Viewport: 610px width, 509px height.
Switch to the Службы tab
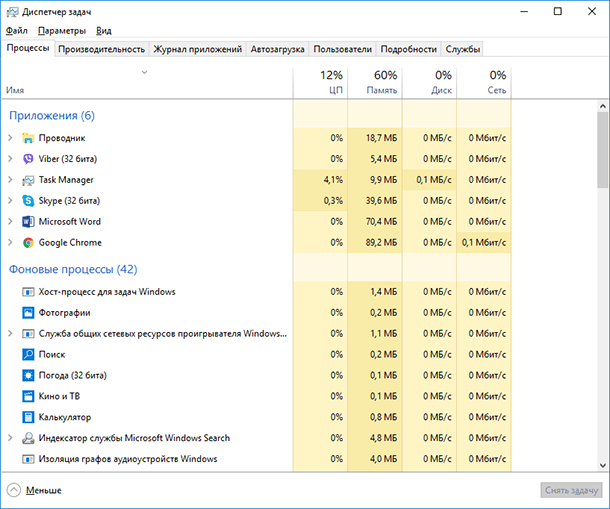pos(463,49)
